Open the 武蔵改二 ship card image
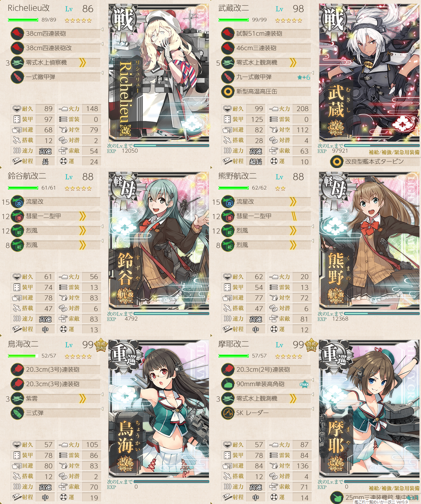 pyautogui.click(x=369, y=73)
